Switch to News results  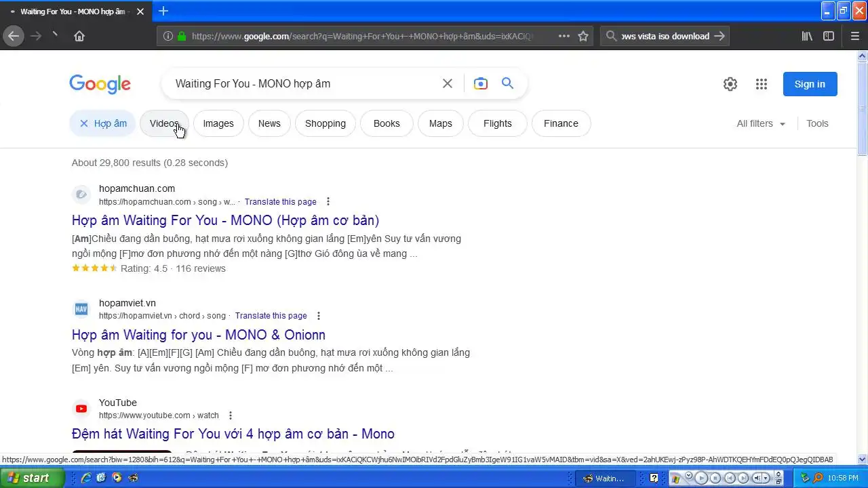269,123
